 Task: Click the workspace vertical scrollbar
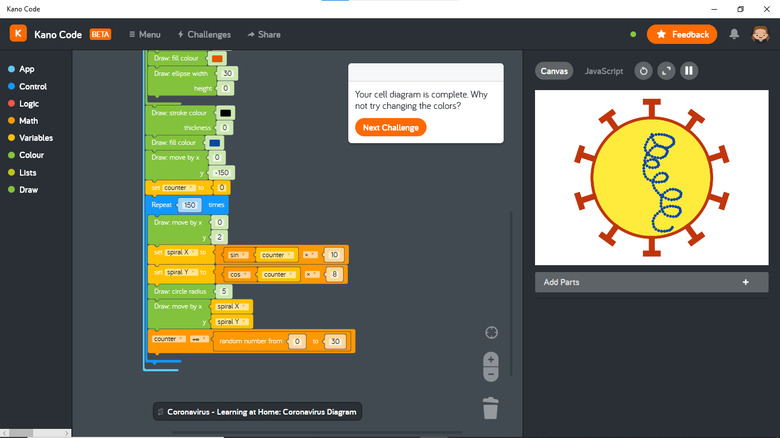pyautogui.click(x=510, y=294)
